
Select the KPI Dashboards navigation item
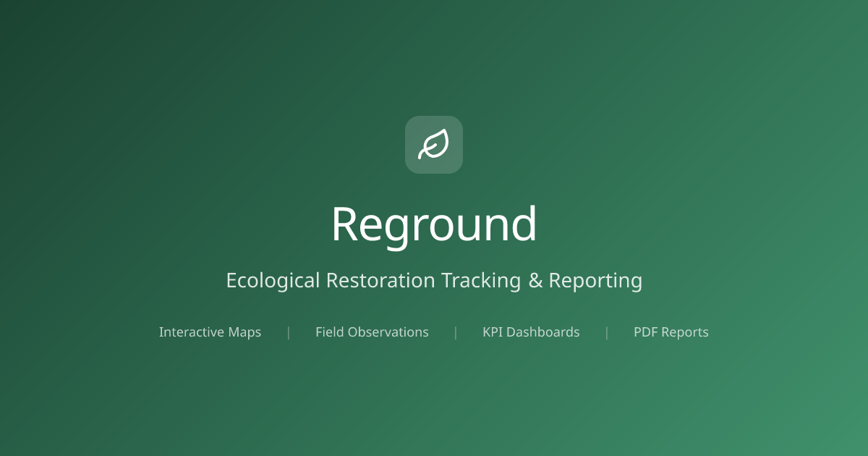pyautogui.click(x=531, y=332)
